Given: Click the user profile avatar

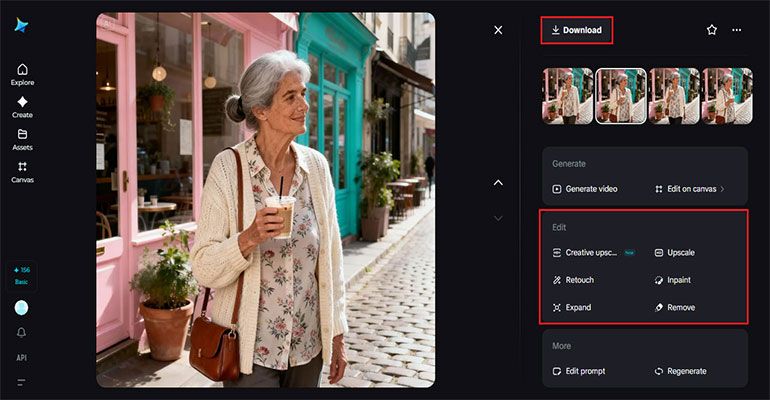Looking at the screenshot, I should point(22,308).
